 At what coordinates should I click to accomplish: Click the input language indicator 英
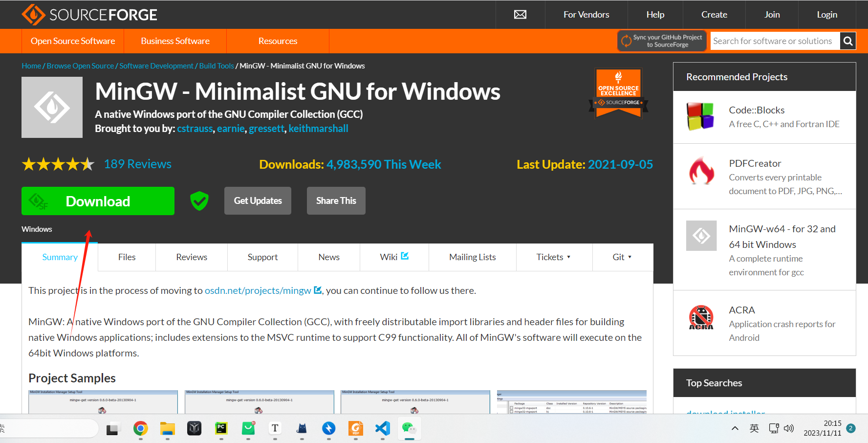754,428
